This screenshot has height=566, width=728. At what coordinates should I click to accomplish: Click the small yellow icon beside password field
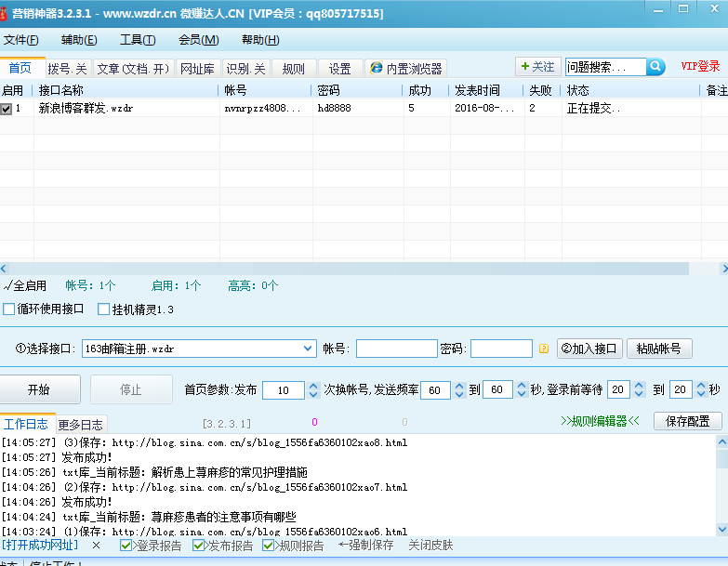544,349
